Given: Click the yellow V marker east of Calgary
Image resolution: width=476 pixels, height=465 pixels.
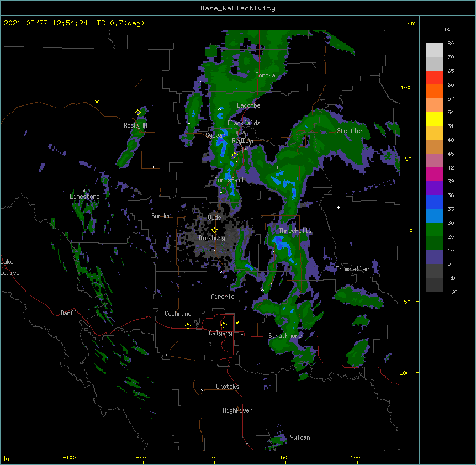Looking at the screenshot, I should (x=237, y=323).
